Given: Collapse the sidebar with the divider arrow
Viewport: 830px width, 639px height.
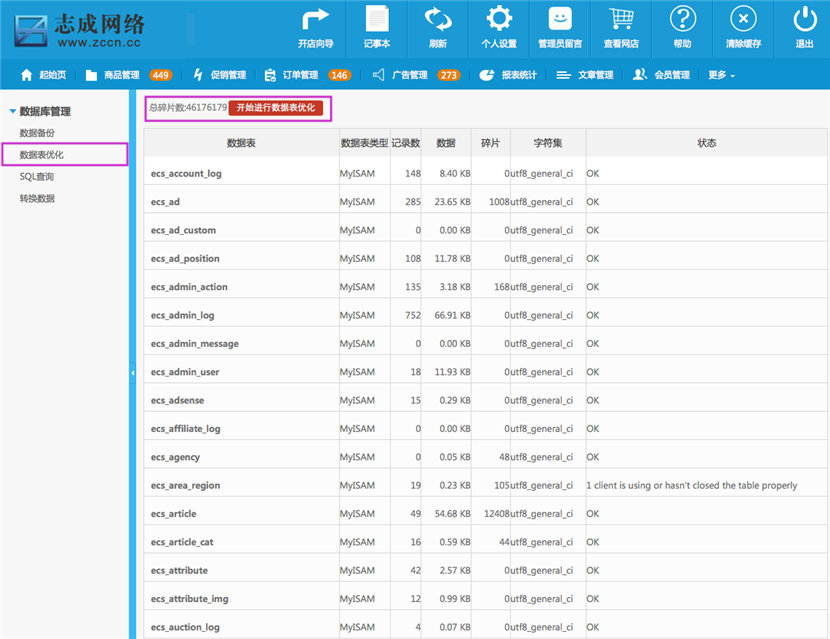Looking at the screenshot, I should pos(132,373).
